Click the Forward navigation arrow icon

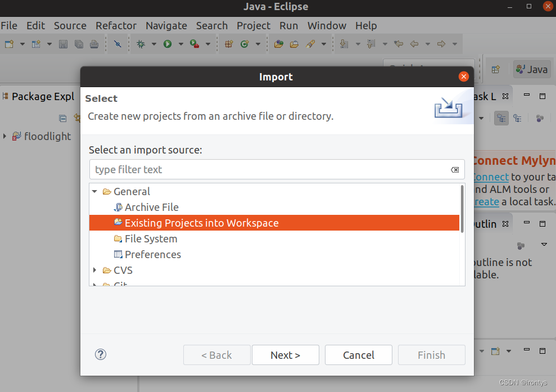441,44
